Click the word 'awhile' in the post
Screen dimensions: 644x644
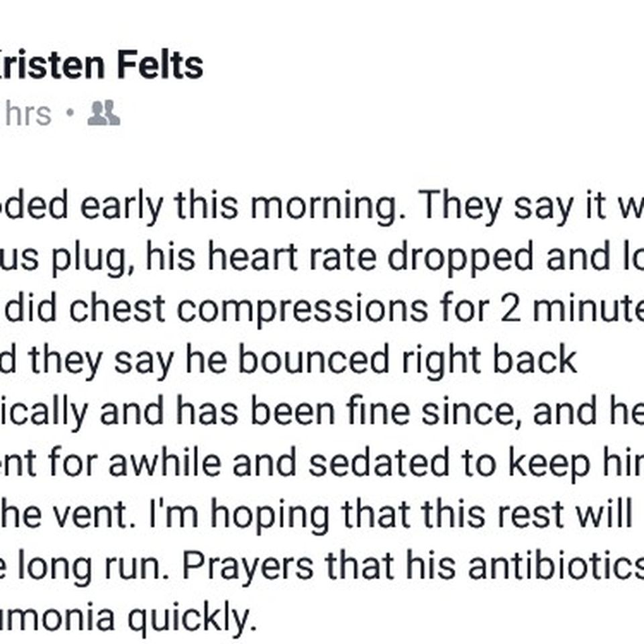[x=165, y=463]
